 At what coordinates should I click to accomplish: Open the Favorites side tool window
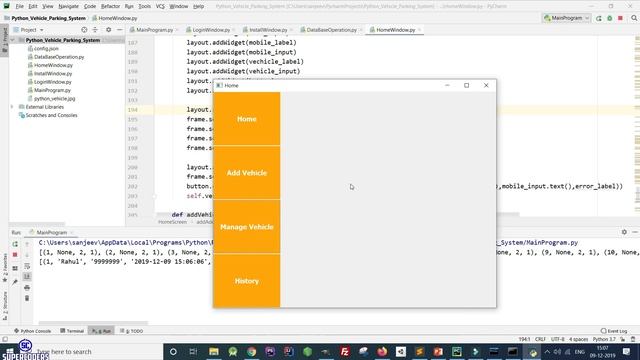pyautogui.click(x=5, y=268)
